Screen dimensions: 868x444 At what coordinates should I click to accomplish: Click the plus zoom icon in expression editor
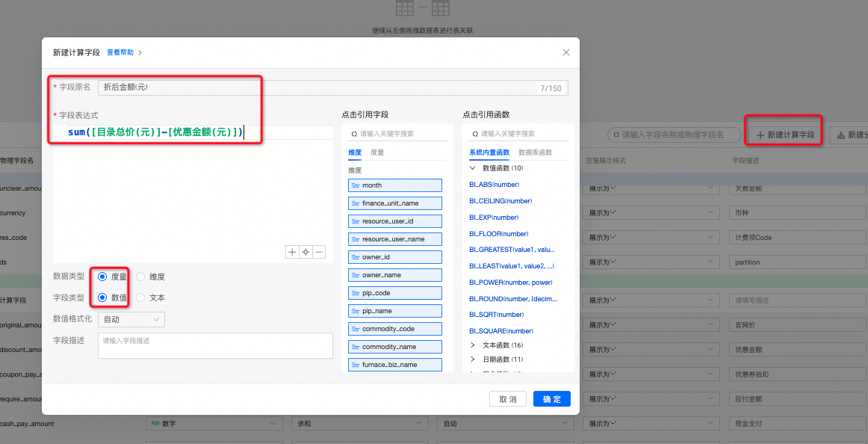click(x=292, y=253)
